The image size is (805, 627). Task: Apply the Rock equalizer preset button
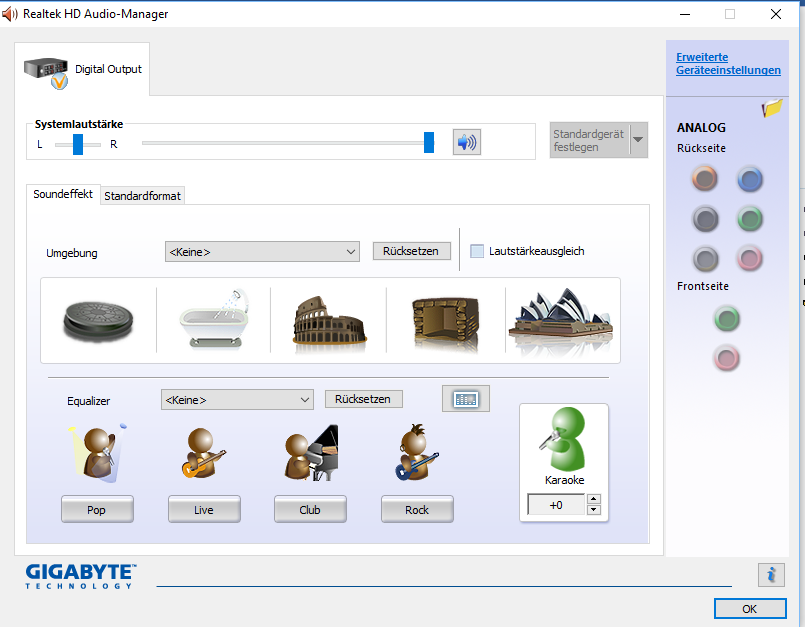click(417, 509)
